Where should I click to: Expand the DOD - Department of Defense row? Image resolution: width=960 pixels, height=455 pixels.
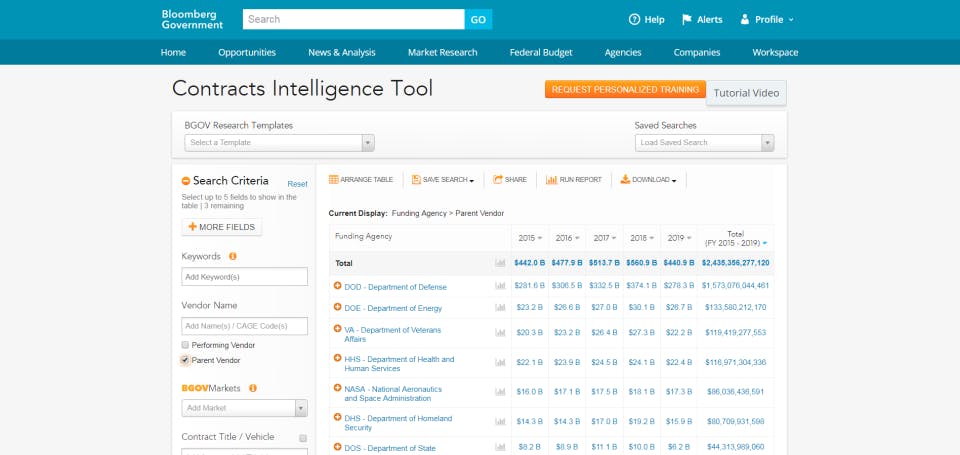pos(337,286)
